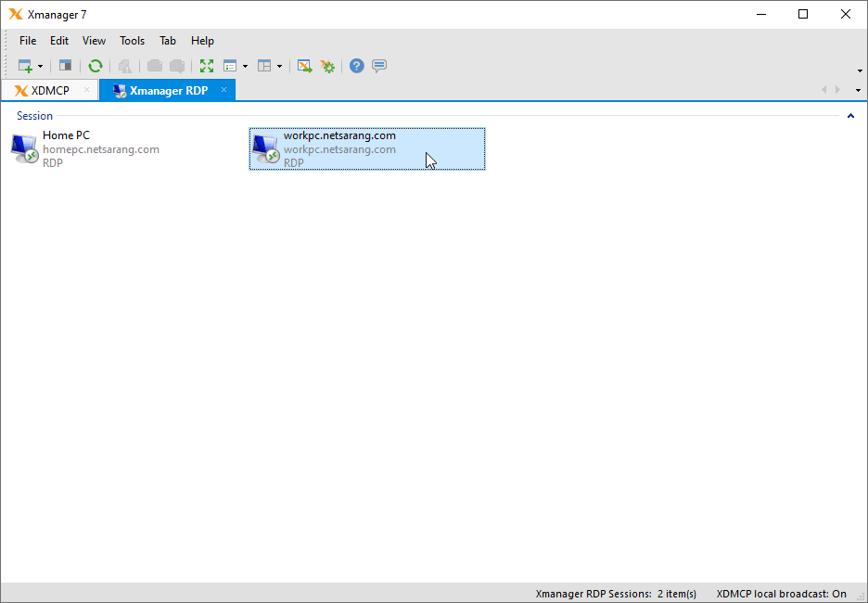The width and height of the screenshot is (868, 603).
Task: Click XDMCP local broadcast status text
Action: [x=782, y=594]
